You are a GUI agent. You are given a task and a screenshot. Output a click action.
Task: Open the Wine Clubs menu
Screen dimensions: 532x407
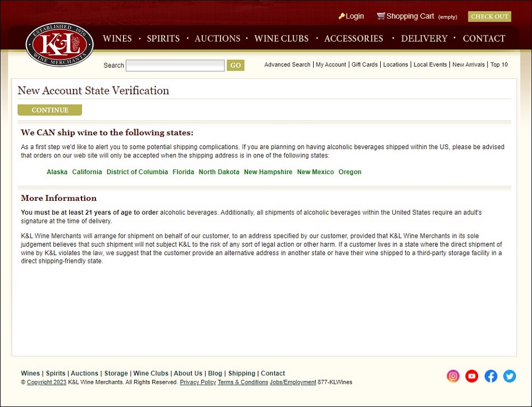tap(282, 38)
